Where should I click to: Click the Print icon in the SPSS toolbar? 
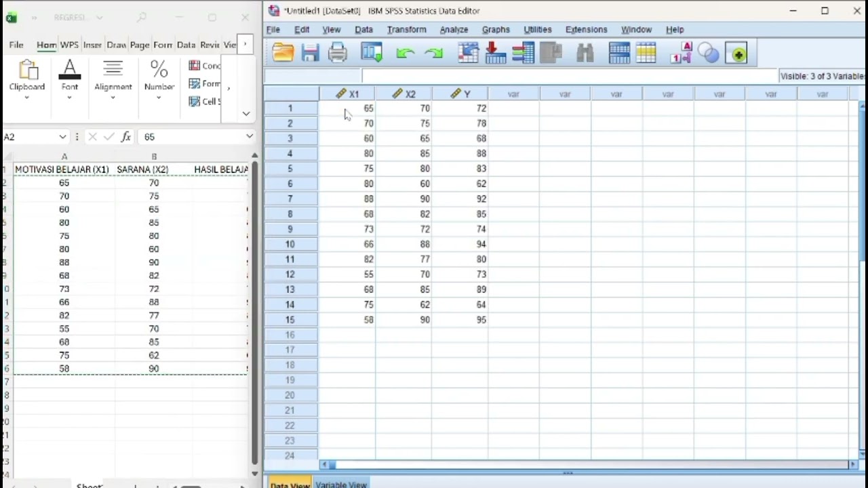coord(337,53)
